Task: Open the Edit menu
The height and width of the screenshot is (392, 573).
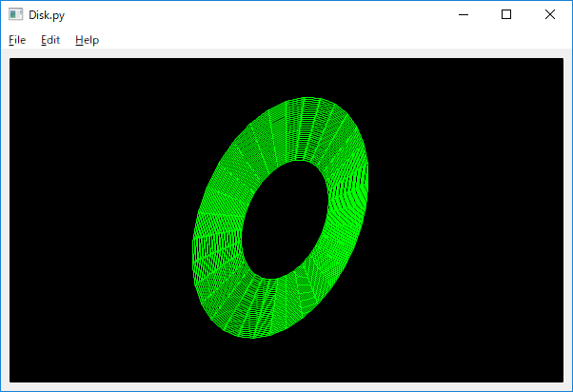Action: (50, 40)
